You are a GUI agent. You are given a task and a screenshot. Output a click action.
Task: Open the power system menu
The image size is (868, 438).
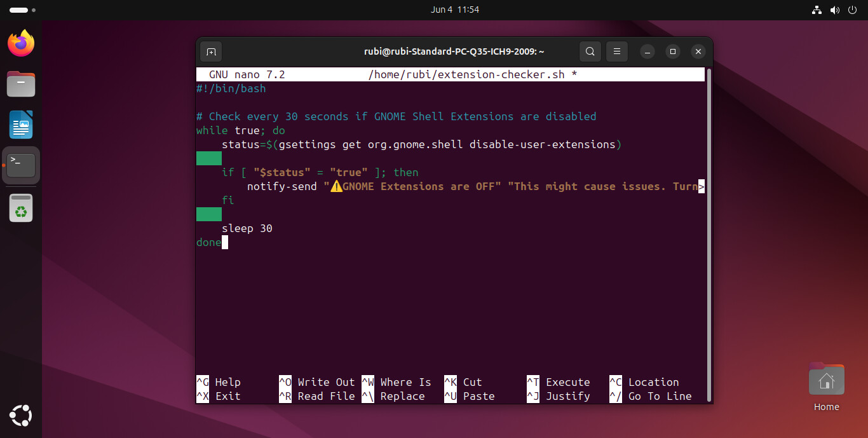coord(853,10)
